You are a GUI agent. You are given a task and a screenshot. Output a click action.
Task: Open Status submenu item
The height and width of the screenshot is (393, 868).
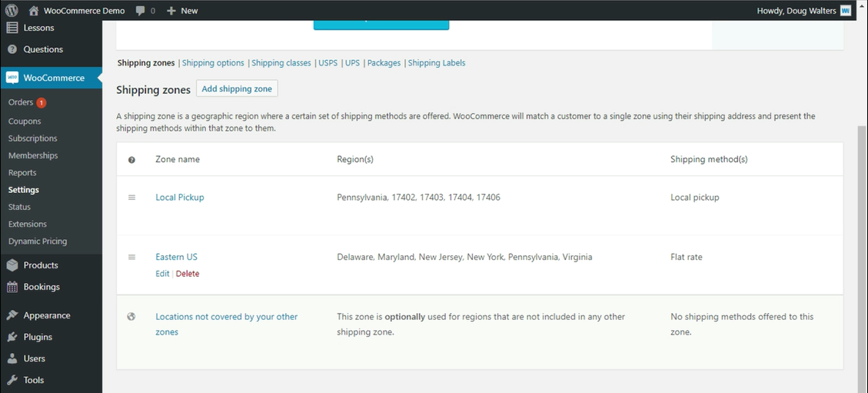(19, 207)
